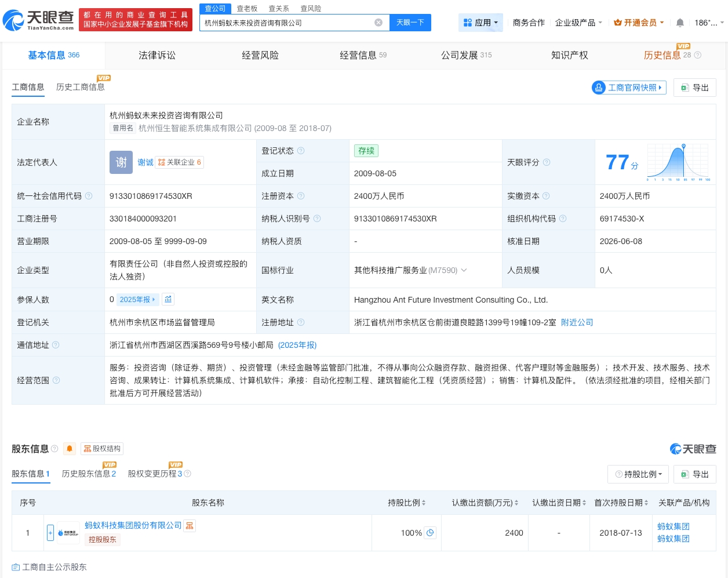
Task: Open the 法律诉讼 tab
Action: tap(157, 55)
